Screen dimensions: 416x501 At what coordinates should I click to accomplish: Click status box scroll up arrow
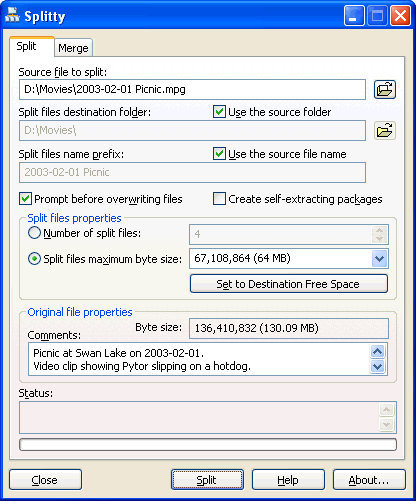pyautogui.click(x=387, y=409)
